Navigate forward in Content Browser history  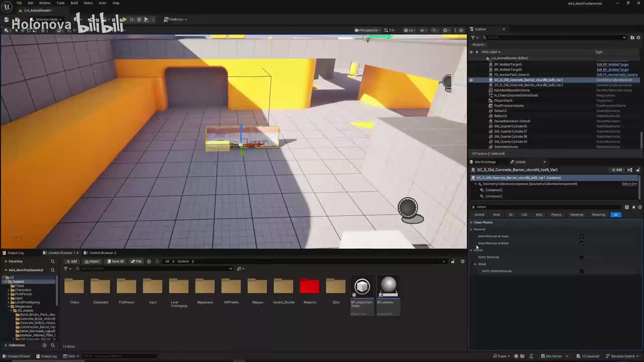pyautogui.click(x=157, y=261)
